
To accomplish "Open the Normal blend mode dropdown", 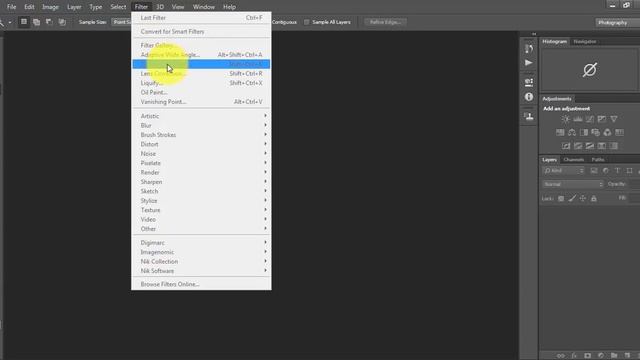I will [573, 184].
